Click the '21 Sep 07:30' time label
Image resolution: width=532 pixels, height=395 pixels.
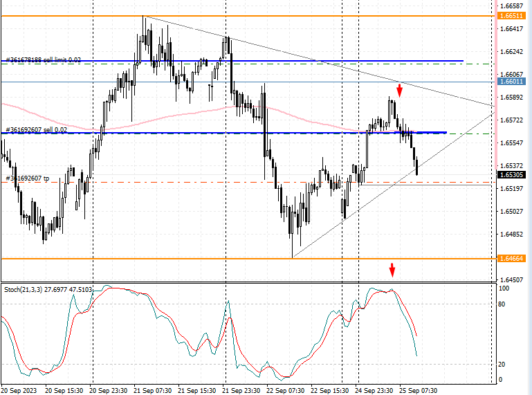[x=153, y=391]
